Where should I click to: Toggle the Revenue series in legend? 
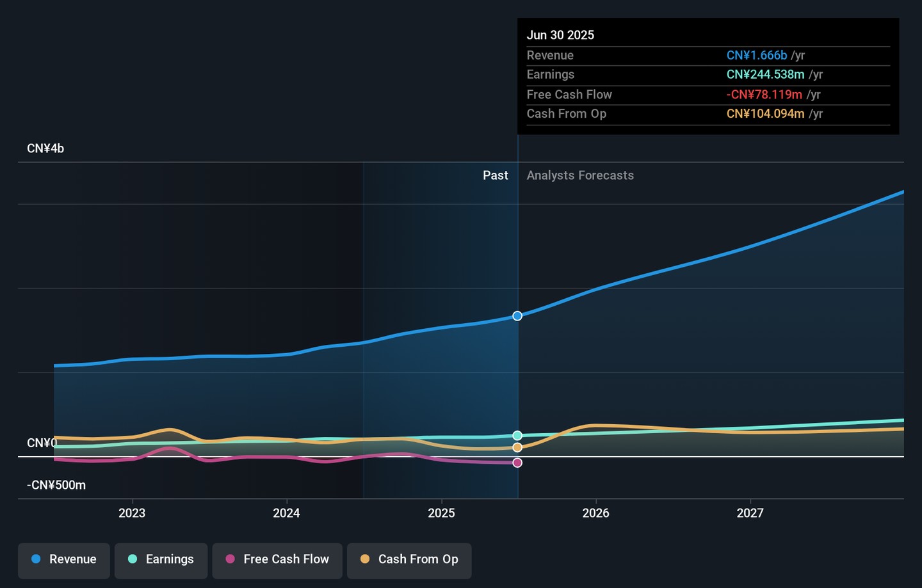pos(64,559)
